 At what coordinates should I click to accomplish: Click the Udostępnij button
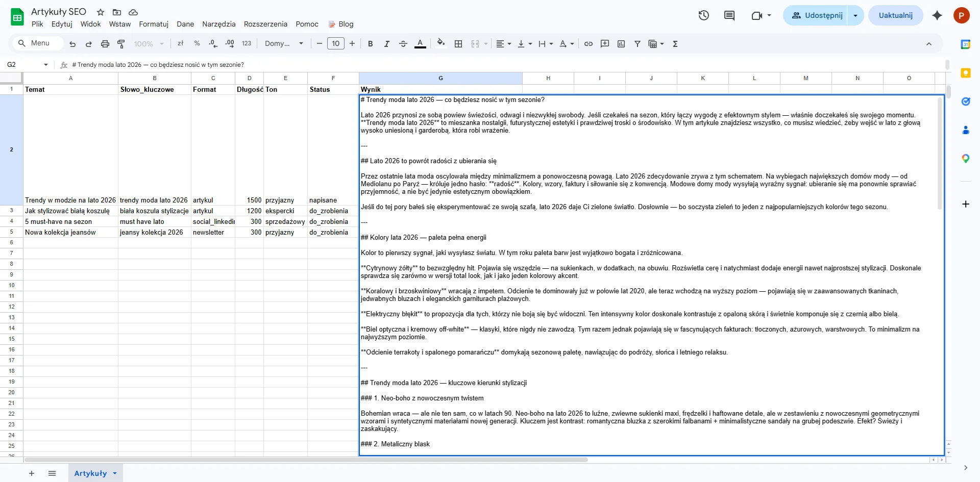(816, 15)
